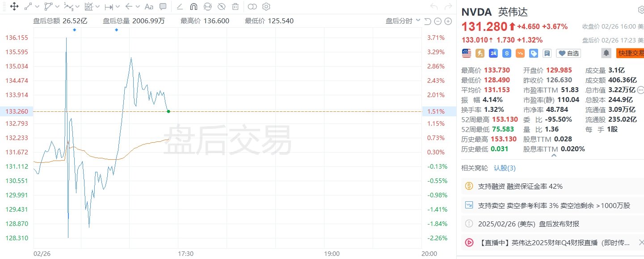
Task: Pick the line style pencil tool
Action: coord(180,7)
